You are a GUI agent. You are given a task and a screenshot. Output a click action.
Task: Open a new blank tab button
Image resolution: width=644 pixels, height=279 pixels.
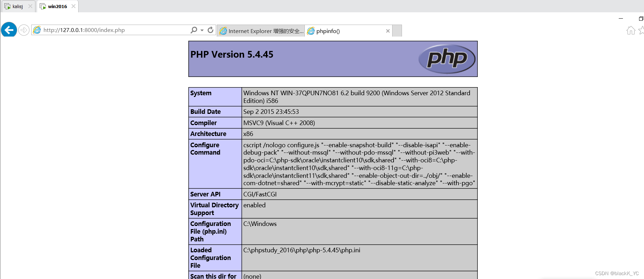point(397,31)
